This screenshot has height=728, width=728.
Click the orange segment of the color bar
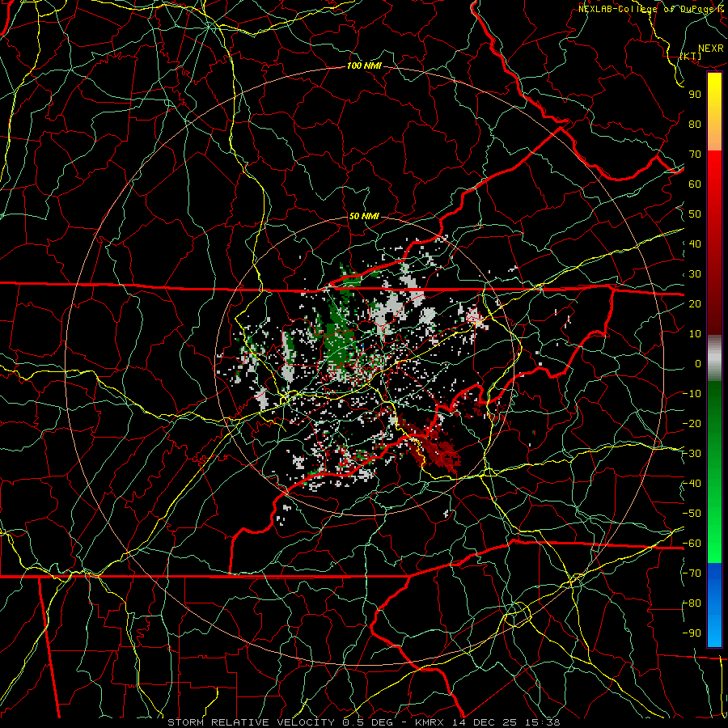click(x=714, y=137)
